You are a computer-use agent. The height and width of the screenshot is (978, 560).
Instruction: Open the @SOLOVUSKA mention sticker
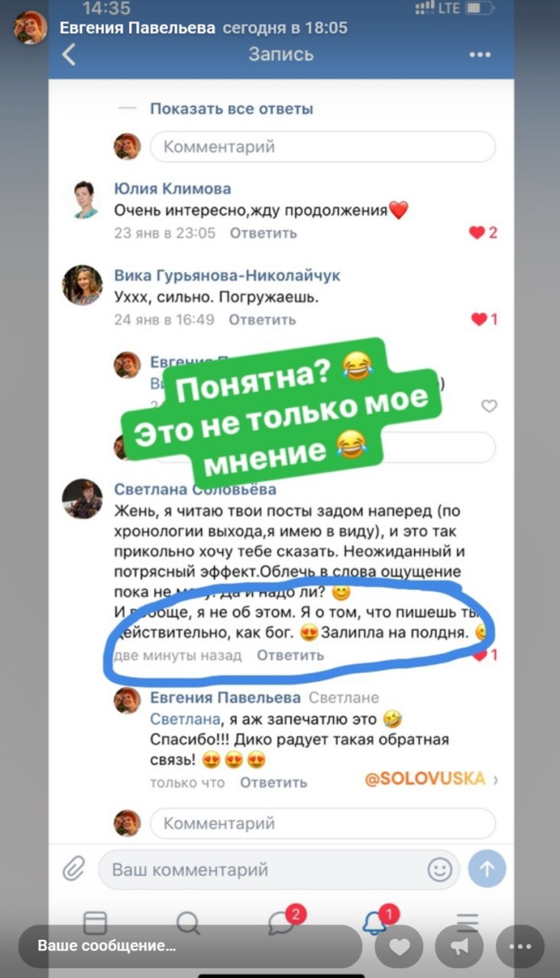(425, 778)
